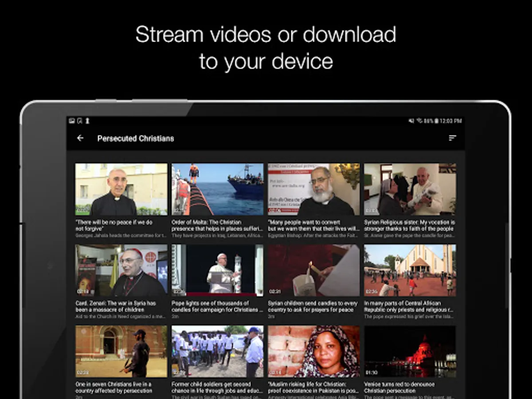532x399 pixels.
Task: Click the 02:31 duration on candle video
Action: 275,291
